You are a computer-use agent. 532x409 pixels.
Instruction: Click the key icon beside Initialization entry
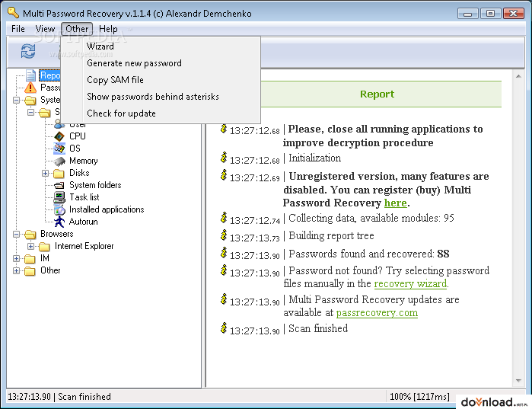[x=223, y=158]
